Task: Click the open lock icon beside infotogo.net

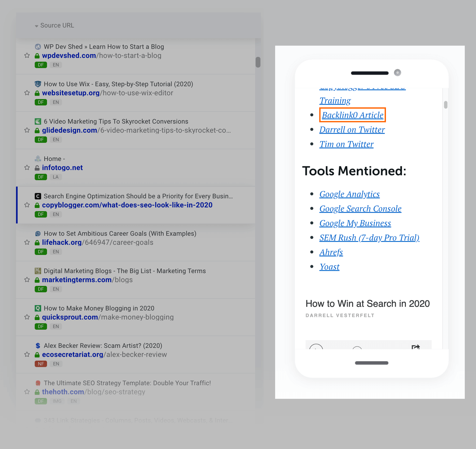Action: pos(37,168)
